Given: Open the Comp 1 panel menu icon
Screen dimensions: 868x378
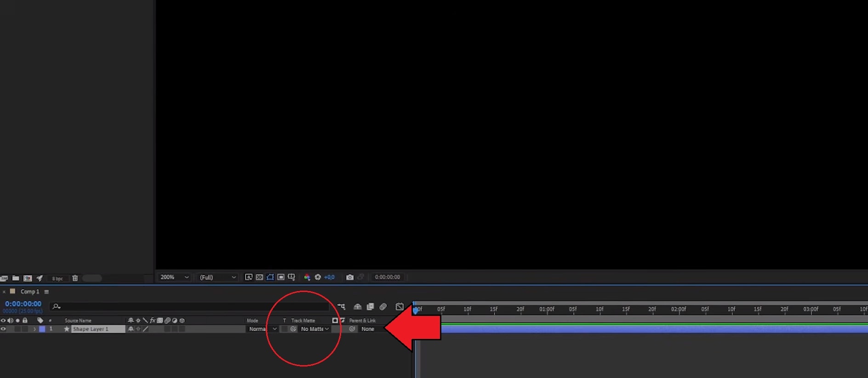Looking at the screenshot, I should (x=46, y=292).
